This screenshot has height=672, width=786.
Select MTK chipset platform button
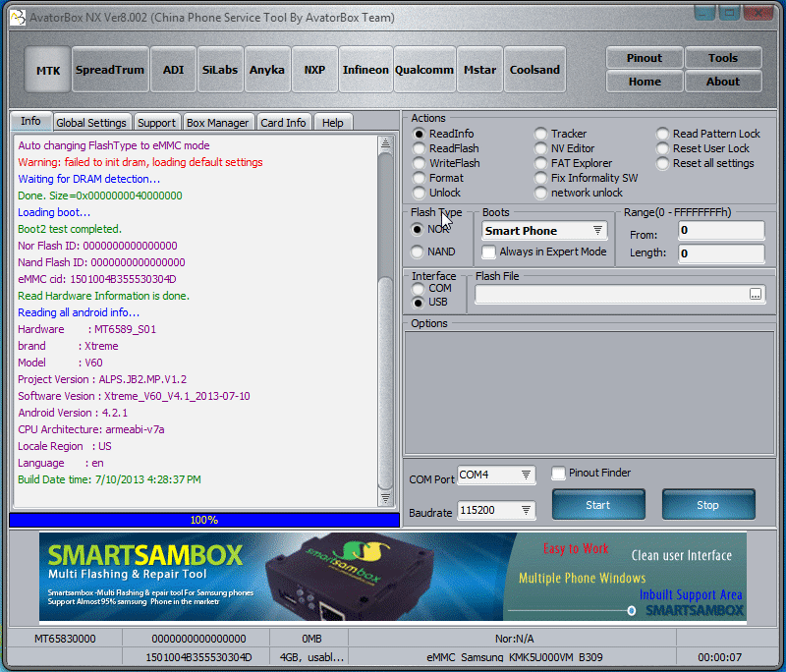click(x=48, y=70)
